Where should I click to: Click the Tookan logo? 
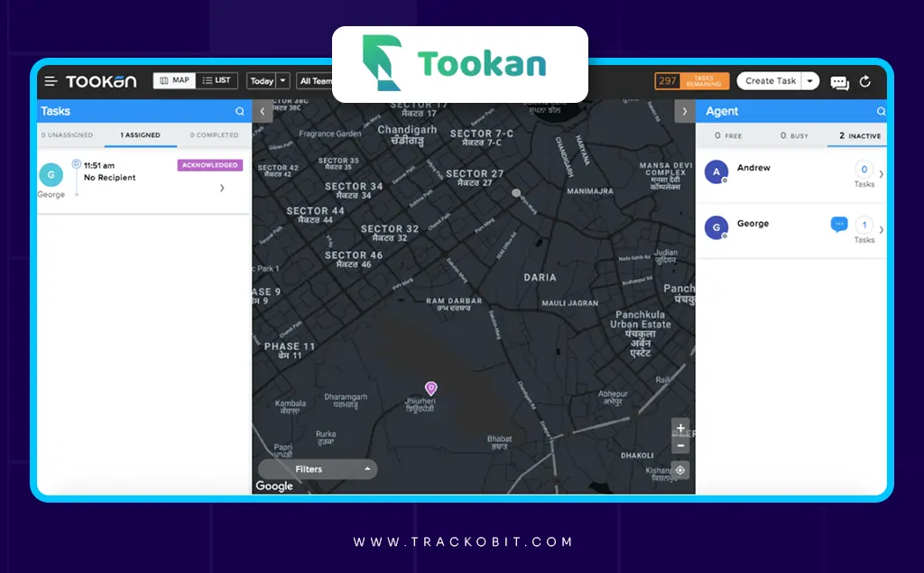pos(101,80)
